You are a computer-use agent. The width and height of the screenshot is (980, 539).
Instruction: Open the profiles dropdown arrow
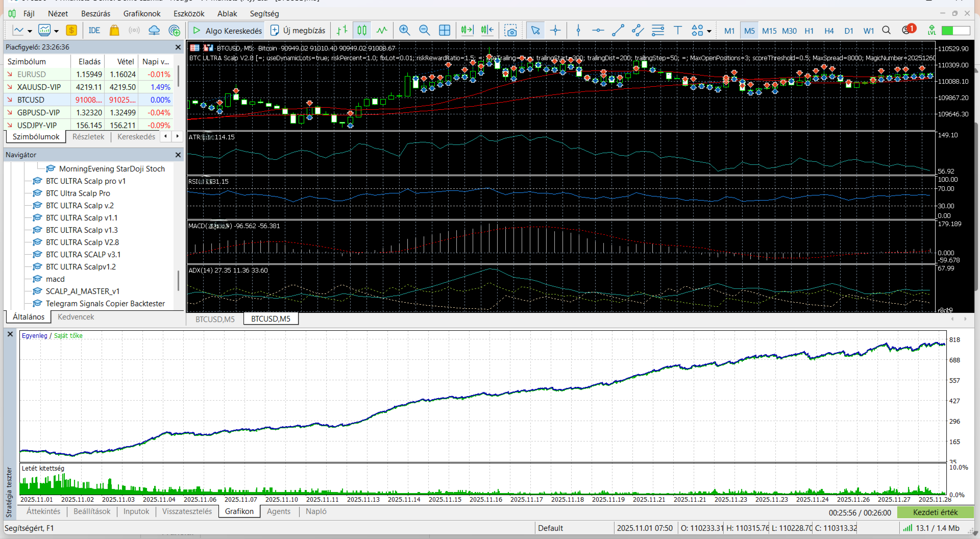click(x=56, y=31)
